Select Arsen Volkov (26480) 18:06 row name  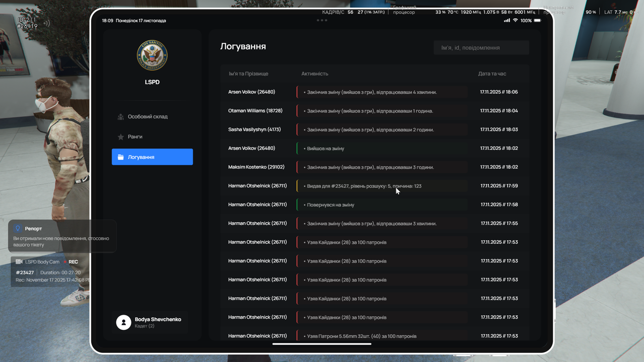click(x=252, y=92)
